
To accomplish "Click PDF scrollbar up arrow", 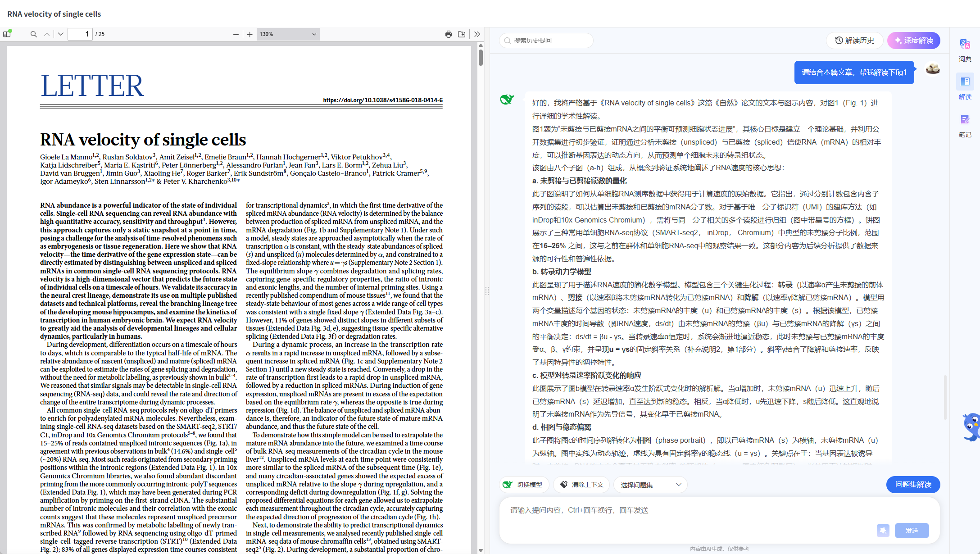I will point(481,45).
